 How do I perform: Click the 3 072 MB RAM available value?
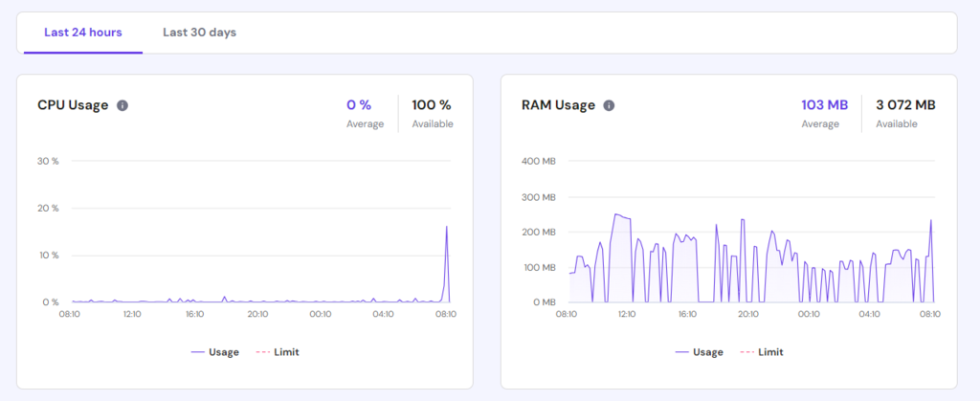point(905,105)
